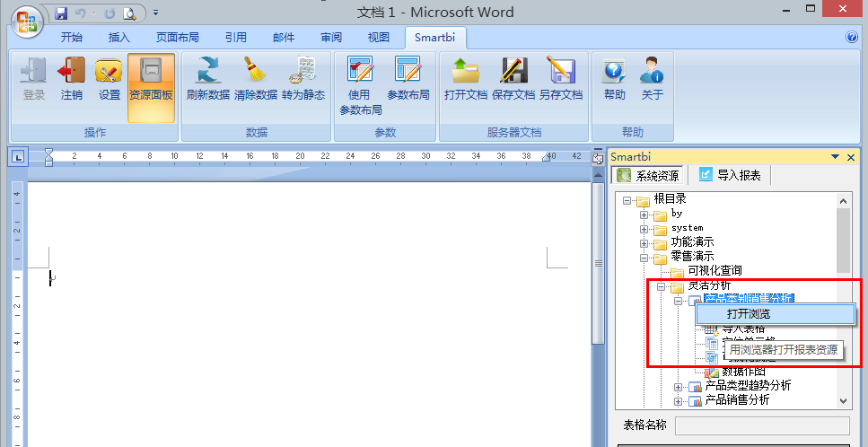Expand the system folder node

coord(644,229)
